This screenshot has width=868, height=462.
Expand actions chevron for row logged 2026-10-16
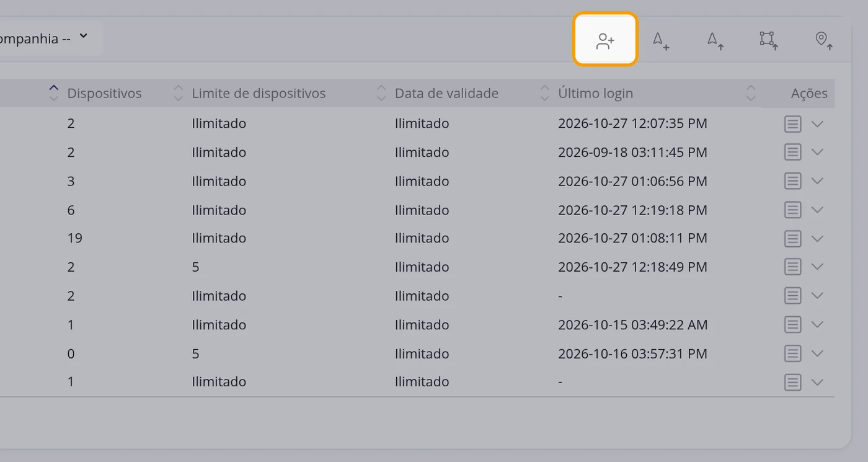(817, 354)
